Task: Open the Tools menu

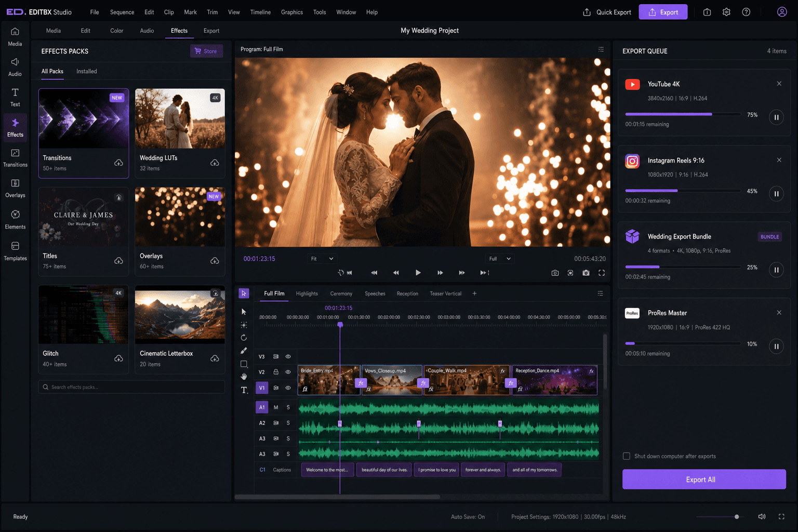Action: [x=320, y=12]
